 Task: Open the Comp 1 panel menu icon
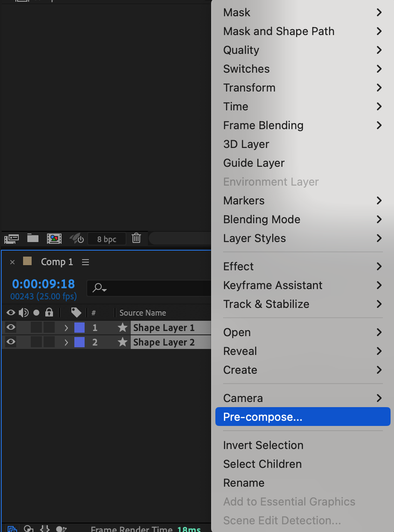click(85, 262)
